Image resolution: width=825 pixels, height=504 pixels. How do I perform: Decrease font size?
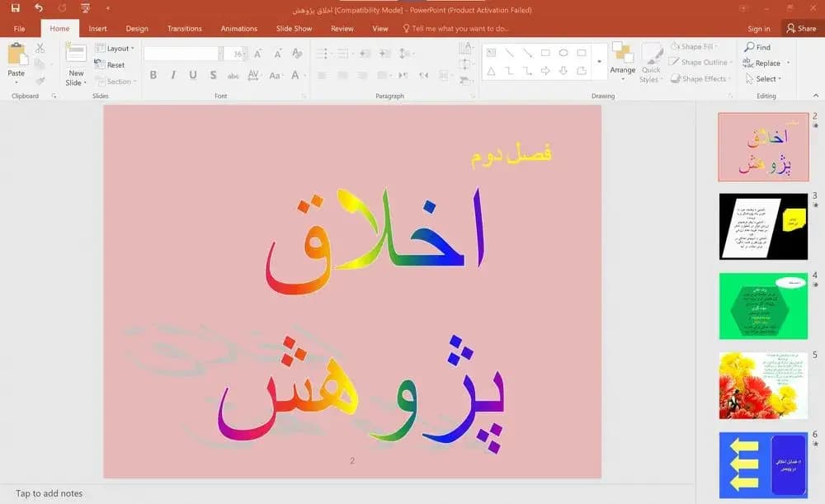[x=277, y=54]
